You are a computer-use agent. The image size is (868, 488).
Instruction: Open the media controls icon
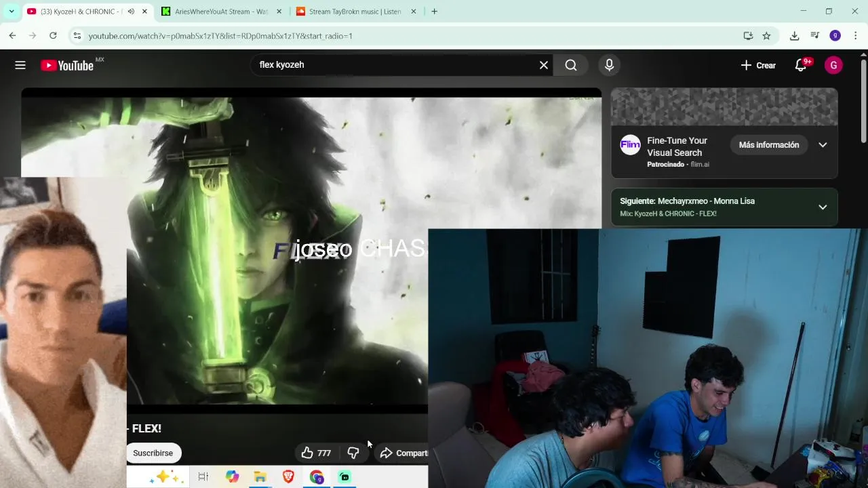(x=815, y=35)
